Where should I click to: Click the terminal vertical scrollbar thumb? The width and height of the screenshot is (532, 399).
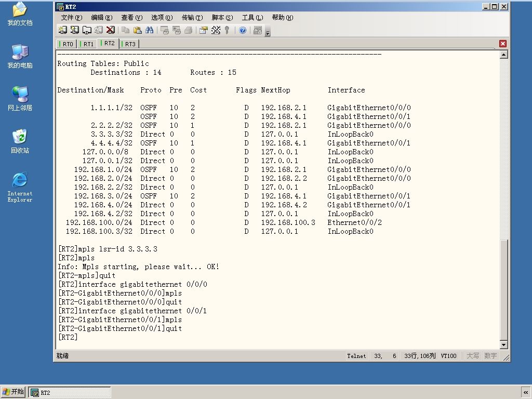(504, 290)
